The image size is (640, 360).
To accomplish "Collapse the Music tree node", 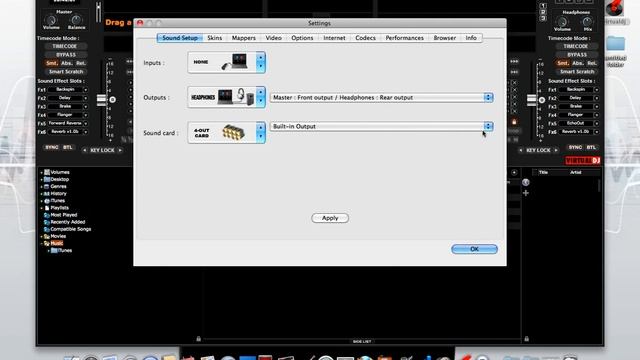I will point(41,243).
